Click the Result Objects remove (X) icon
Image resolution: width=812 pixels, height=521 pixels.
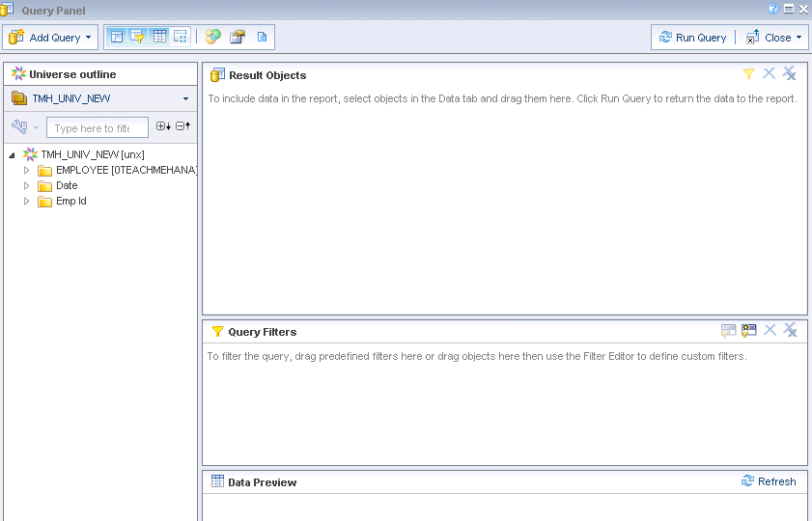pyautogui.click(x=769, y=73)
